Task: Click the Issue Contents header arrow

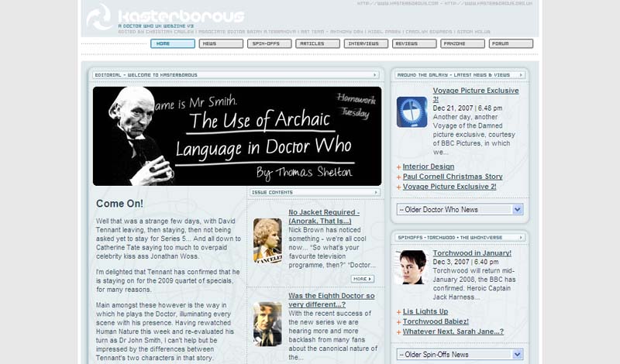Action: pyautogui.click(x=376, y=193)
